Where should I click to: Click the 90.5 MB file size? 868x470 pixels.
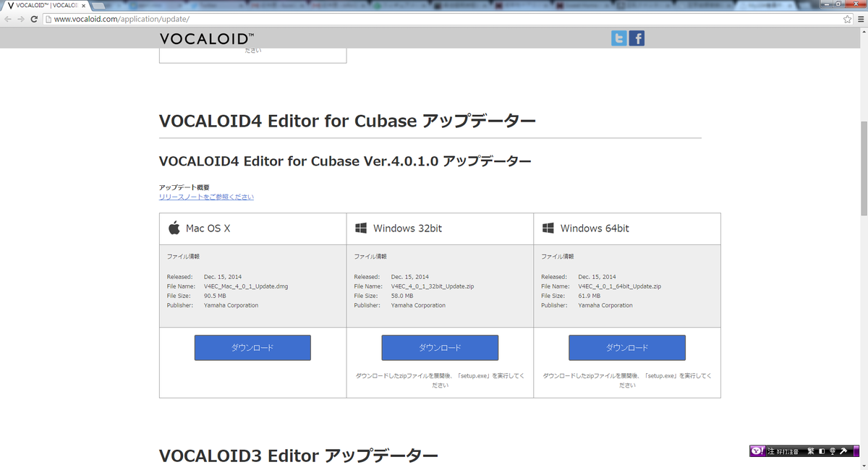pos(215,296)
